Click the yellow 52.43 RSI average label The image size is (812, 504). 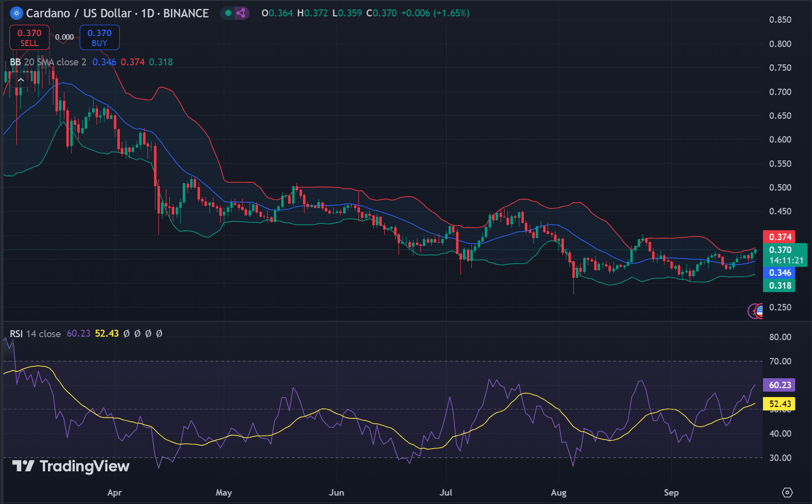coord(779,404)
